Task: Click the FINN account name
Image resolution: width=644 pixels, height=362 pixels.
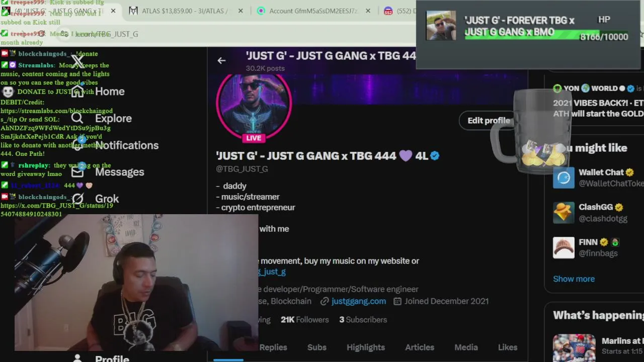Action: click(588, 242)
